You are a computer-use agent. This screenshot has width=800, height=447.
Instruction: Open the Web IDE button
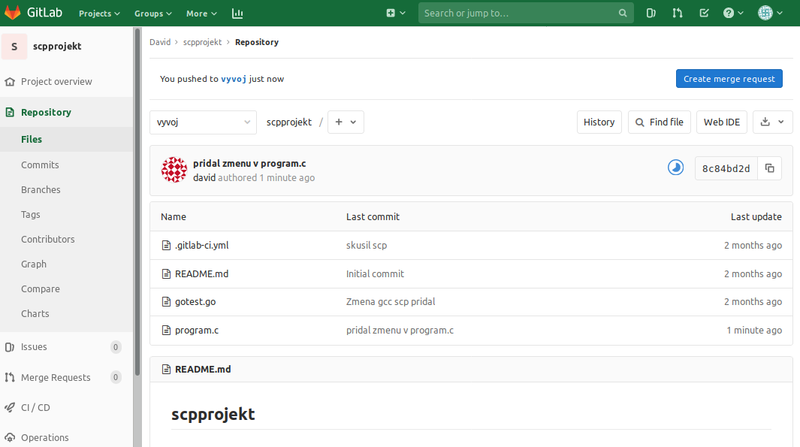[x=721, y=122]
